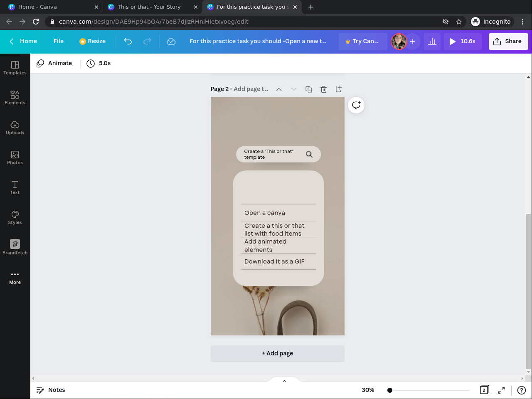Screen dimensions: 532x399
Task: Select the 'Add animated elements' text
Action: click(265, 246)
